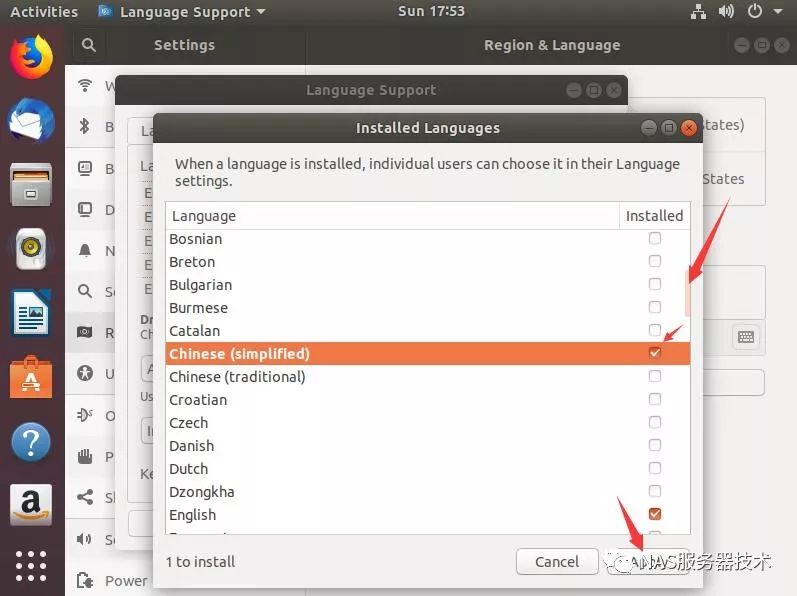Click the network icon in top bar

(x=698, y=11)
